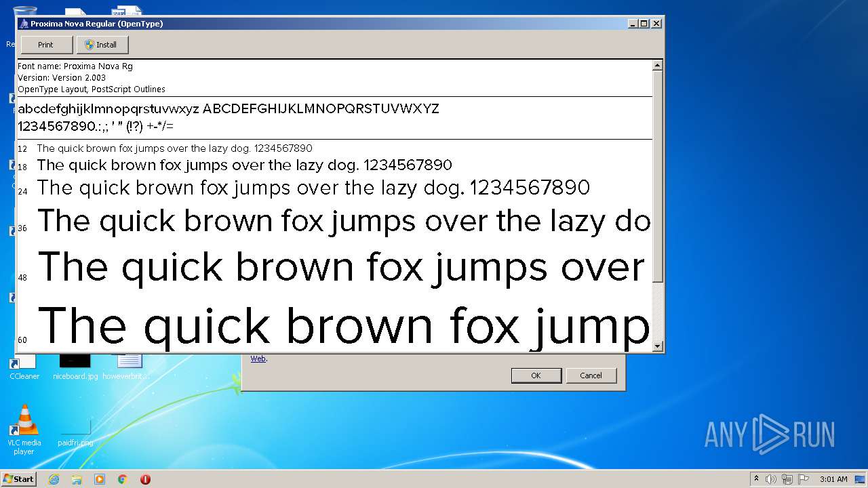Click Cancel in the background dialog
The width and height of the screenshot is (868, 488).
[591, 375]
